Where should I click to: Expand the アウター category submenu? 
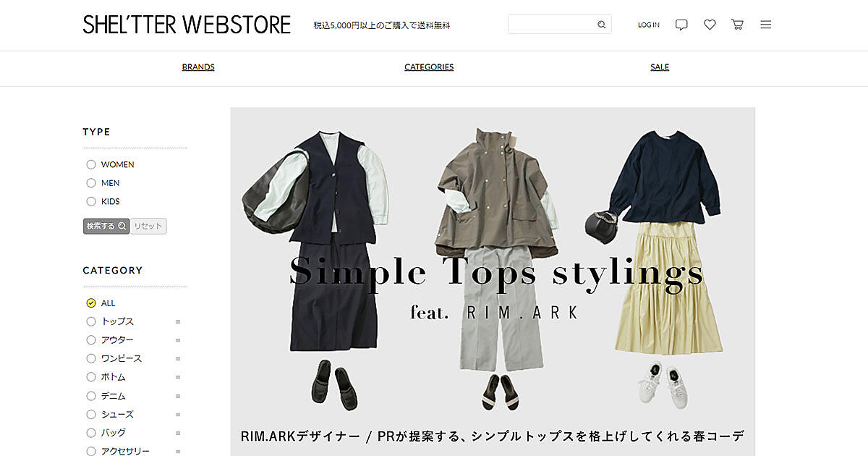point(178,340)
